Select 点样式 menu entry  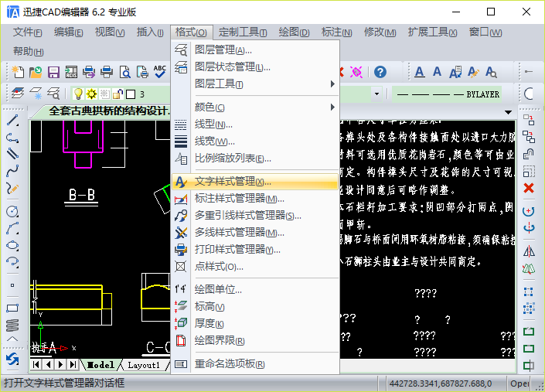click(255, 267)
